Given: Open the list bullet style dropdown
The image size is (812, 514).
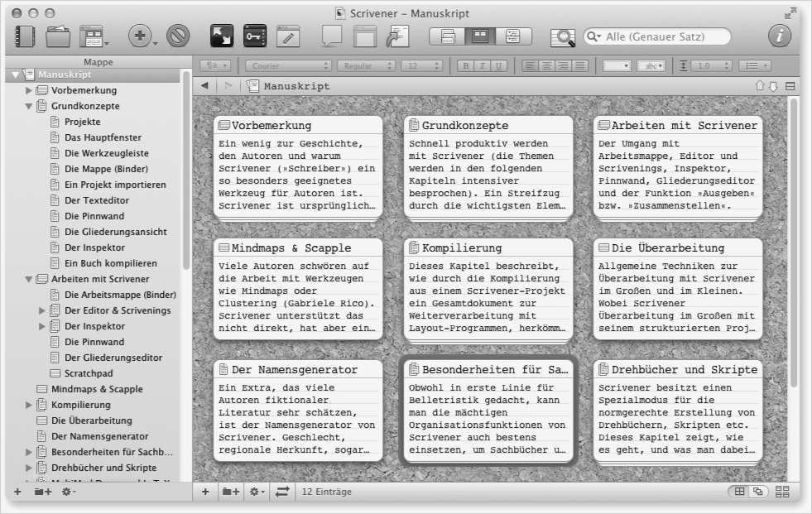Looking at the screenshot, I should point(755,66).
